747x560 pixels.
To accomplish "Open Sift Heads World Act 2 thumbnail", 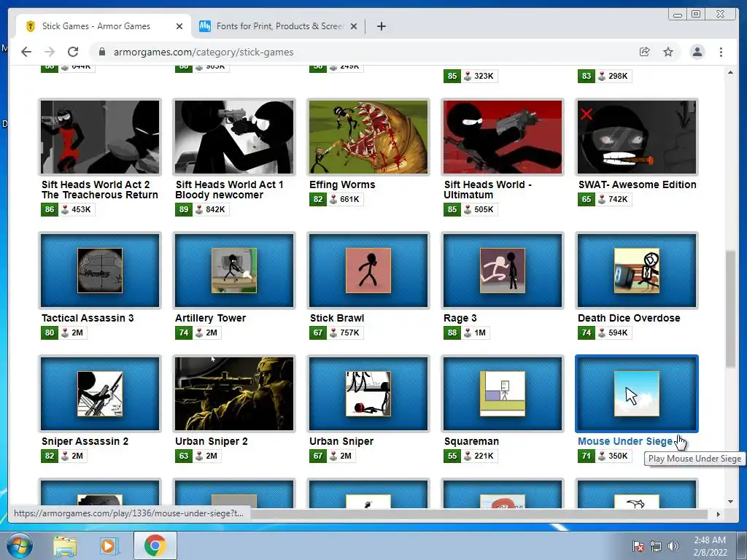I will point(100,137).
